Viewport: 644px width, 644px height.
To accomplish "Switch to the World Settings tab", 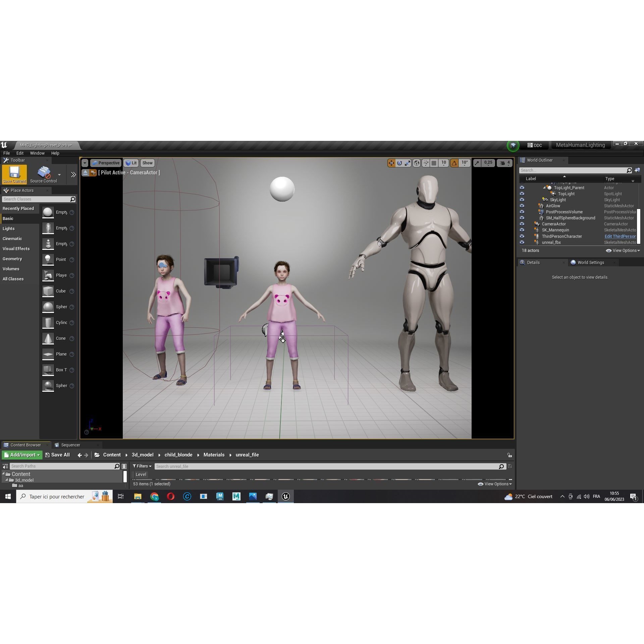I will coord(590,262).
